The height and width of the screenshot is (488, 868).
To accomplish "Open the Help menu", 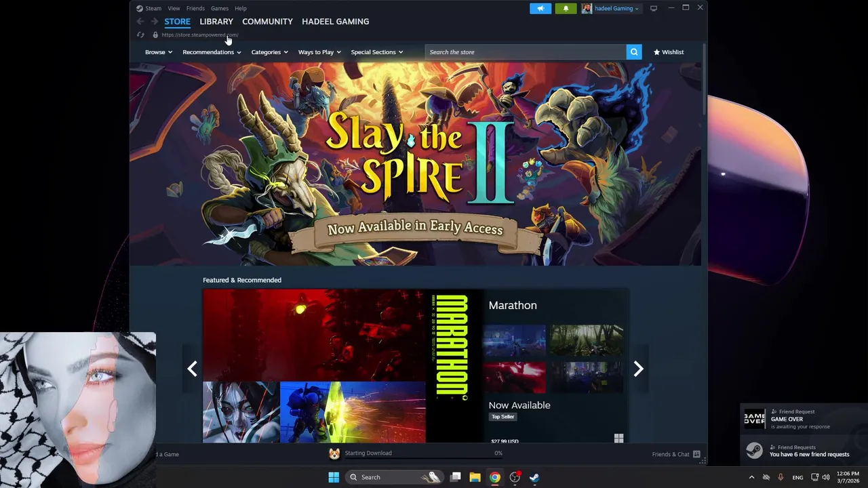I will click(241, 8).
